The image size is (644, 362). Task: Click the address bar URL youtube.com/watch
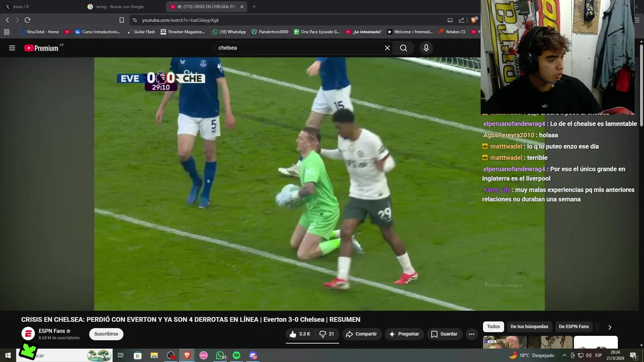(x=180, y=20)
